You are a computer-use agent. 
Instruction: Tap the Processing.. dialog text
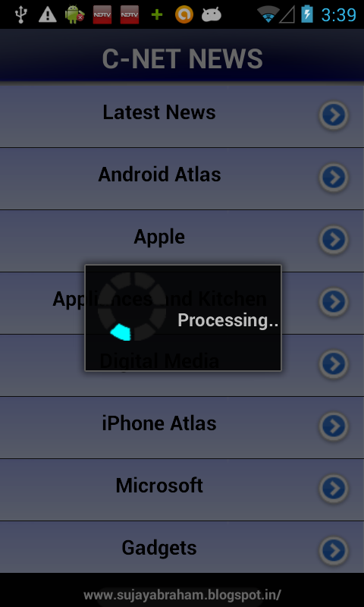click(227, 320)
